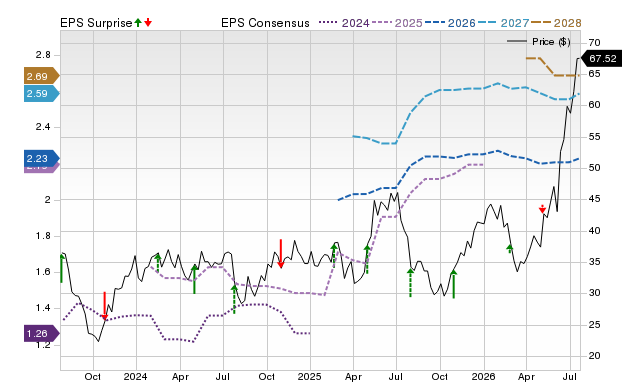This screenshot has height=382, width=640.
Task: Click the dashed green arrow after Jul 2025
Action: pyautogui.click(x=410, y=282)
